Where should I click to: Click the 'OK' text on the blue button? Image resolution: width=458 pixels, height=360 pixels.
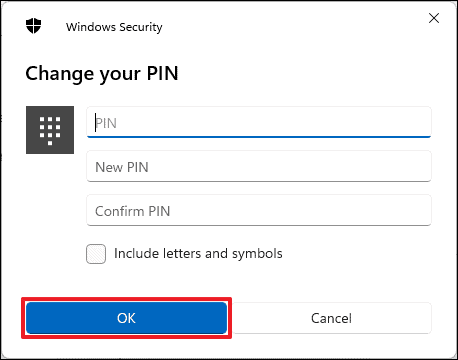click(126, 318)
